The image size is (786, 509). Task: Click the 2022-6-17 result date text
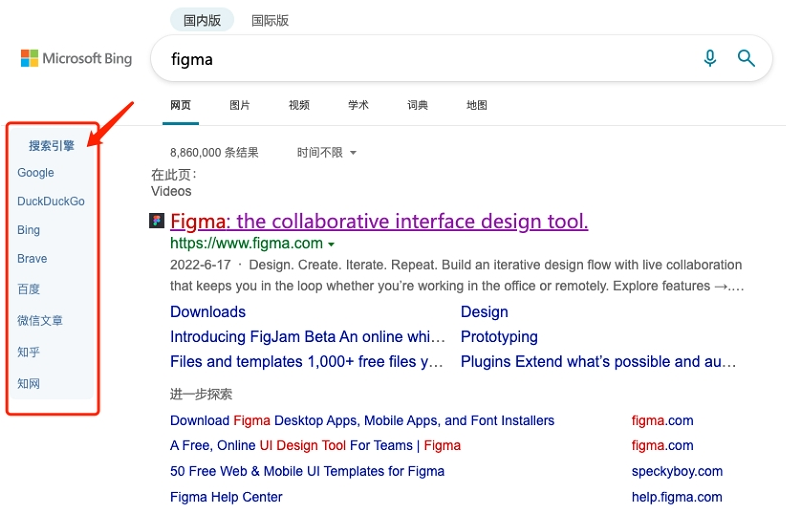click(200, 265)
